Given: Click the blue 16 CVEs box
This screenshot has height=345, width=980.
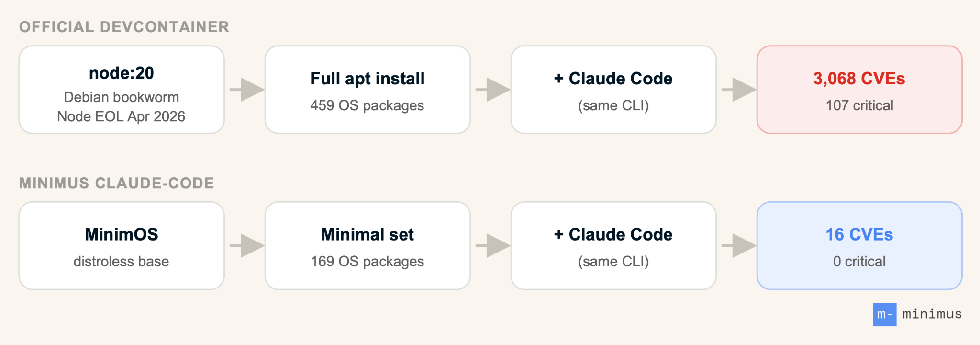Looking at the screenshot, I should pyautogui.click(x=859, y=246).
